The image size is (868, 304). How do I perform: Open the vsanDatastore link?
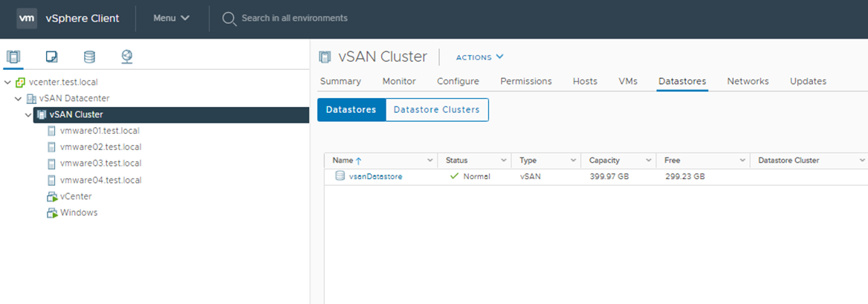[376, 177]
